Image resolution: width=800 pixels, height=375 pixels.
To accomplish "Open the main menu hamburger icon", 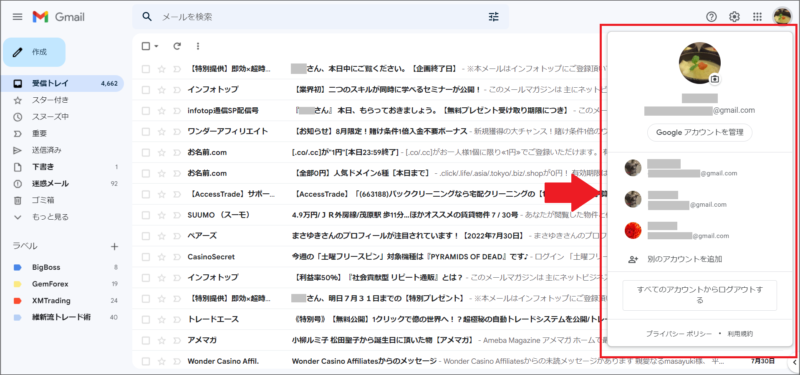I will pos(17,17).
